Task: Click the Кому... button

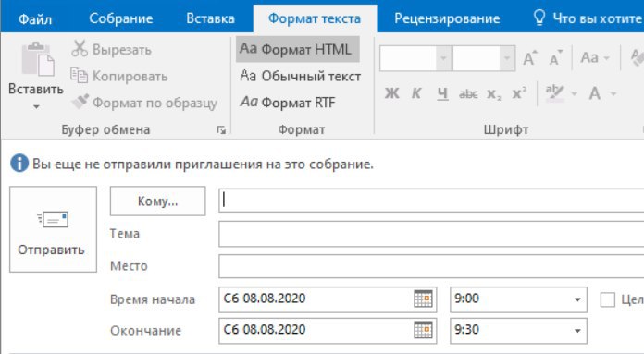Action: [x=157, y=201]
